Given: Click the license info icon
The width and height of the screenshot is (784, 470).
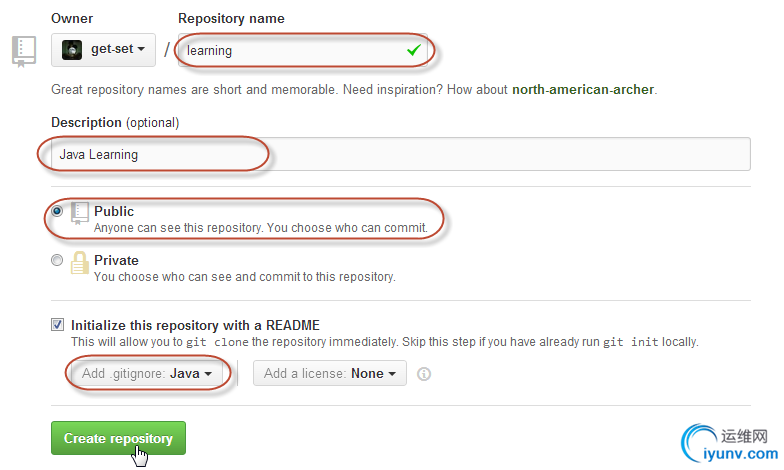Looking at the screenshot, I should pyautogui.click(x=424, y=374).
